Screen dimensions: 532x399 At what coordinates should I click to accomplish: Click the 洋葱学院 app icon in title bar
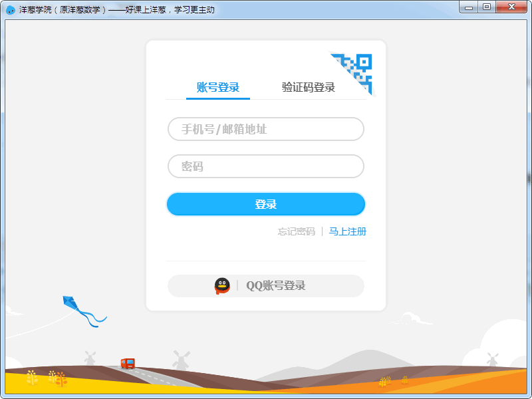pyautogui.click(x=10, y=9)
